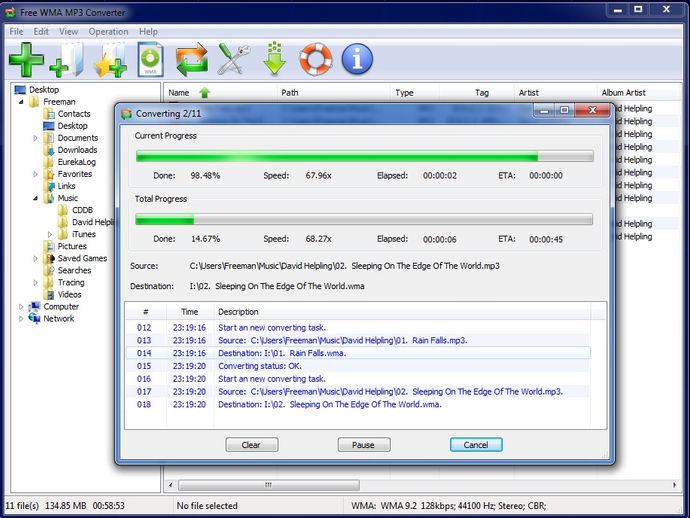
Task: Expand the Documents folder node
Action: [x=35, y=138]
